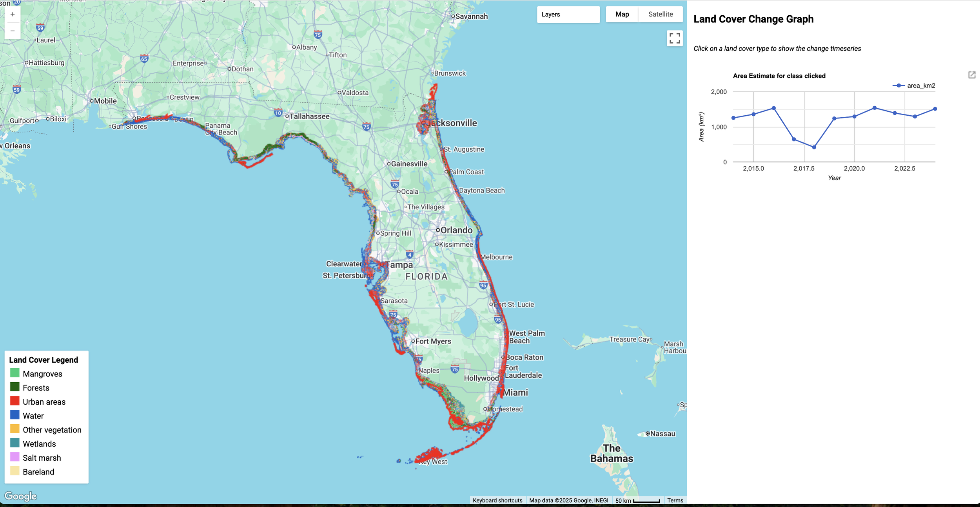Click the I-95 shield near Melbourne
The height and width of the screenshot is (507, 980).
tap(483, 285)
